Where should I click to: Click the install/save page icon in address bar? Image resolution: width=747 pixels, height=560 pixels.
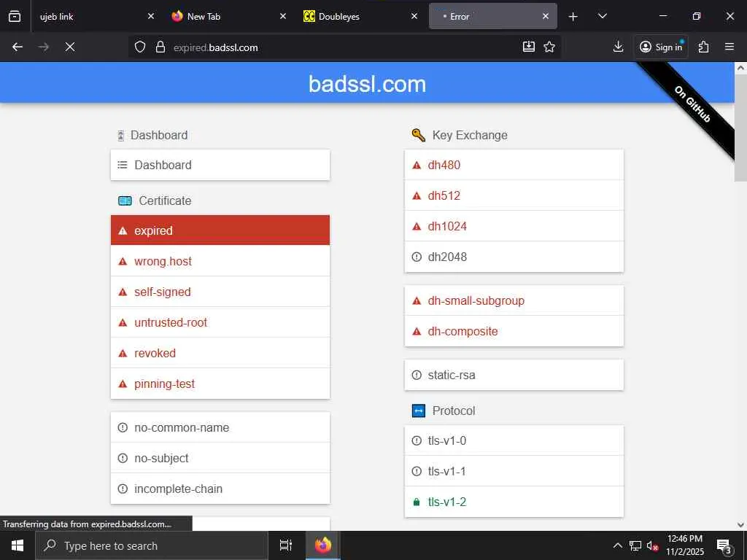(x=529, y=47)
